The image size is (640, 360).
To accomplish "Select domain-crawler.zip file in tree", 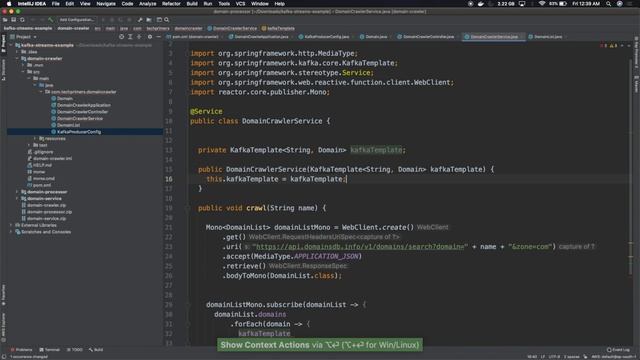I will tap(46, 205).
